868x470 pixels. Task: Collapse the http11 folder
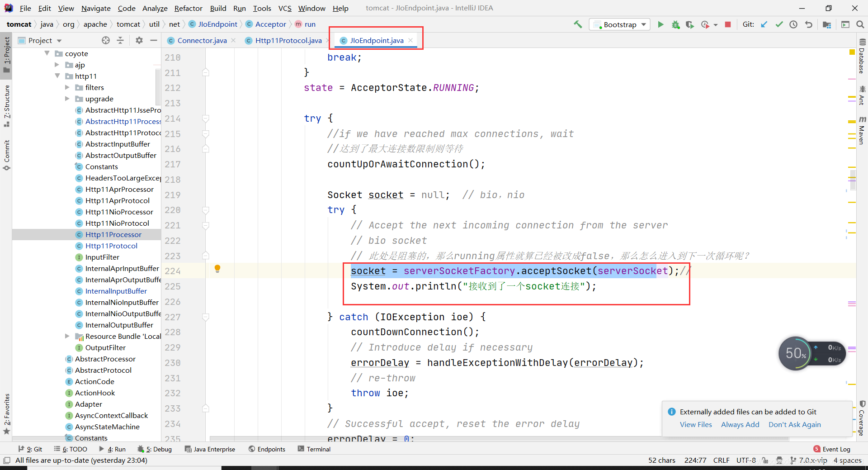click(x=57, y=76)
